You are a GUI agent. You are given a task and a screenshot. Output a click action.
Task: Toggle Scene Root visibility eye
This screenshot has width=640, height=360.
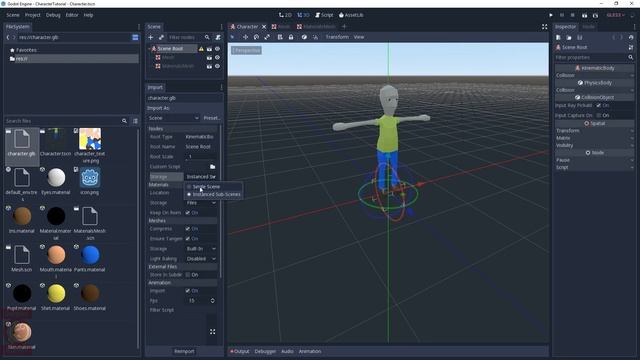(x=218, y=49)
